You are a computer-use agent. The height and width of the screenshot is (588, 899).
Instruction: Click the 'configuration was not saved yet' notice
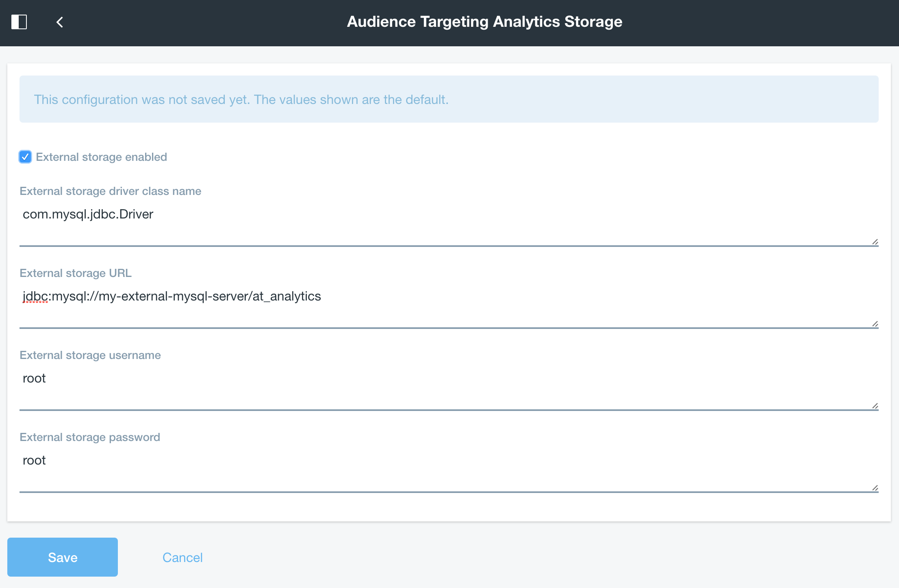(x=449, y=99)
